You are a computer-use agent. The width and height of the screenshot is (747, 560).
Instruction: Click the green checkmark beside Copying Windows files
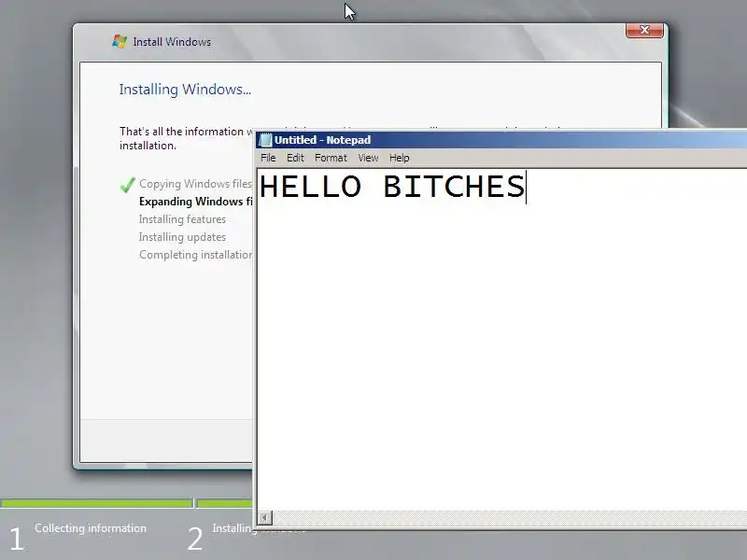tap(127, 184)
